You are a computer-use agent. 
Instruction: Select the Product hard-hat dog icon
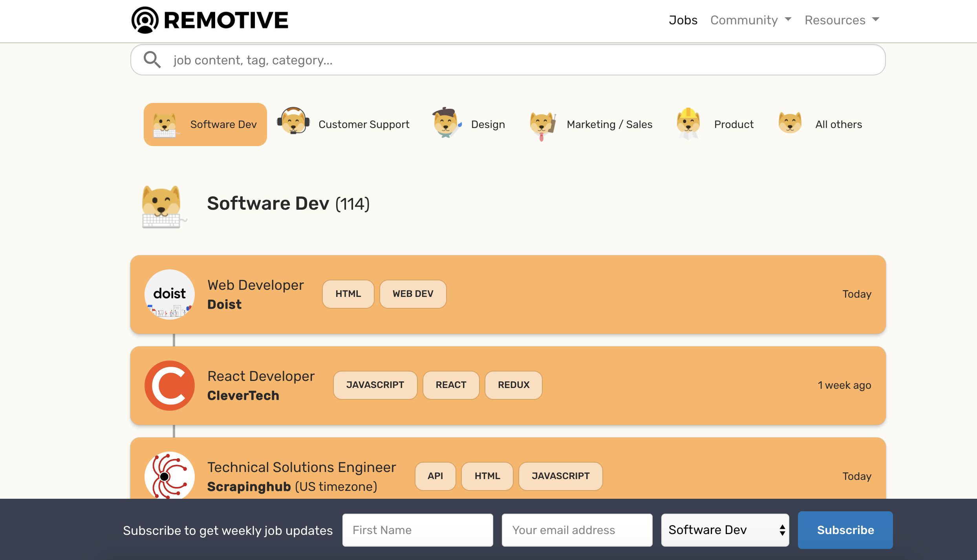coord(688,123)
